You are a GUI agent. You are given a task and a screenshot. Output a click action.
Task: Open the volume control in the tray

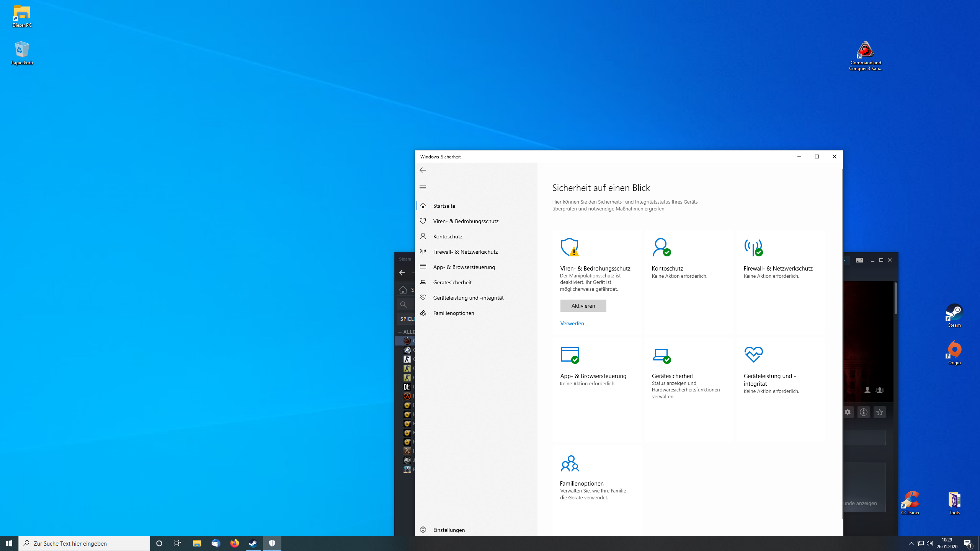tap(930, 543)
